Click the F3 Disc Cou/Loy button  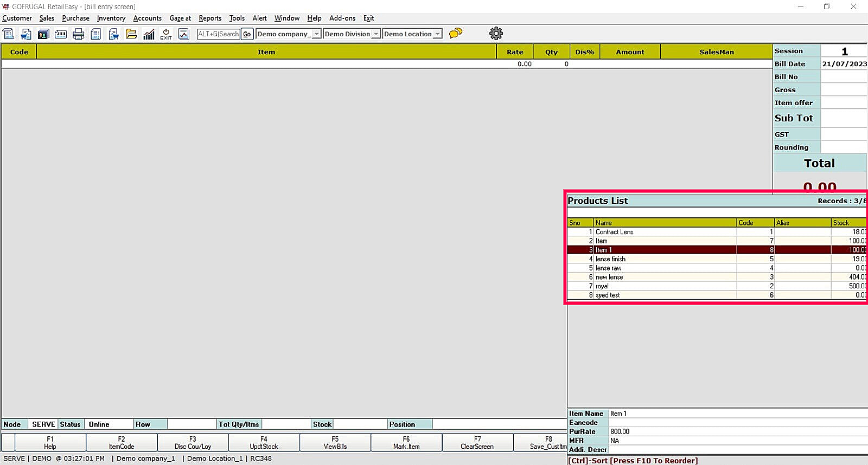point(193,443)
